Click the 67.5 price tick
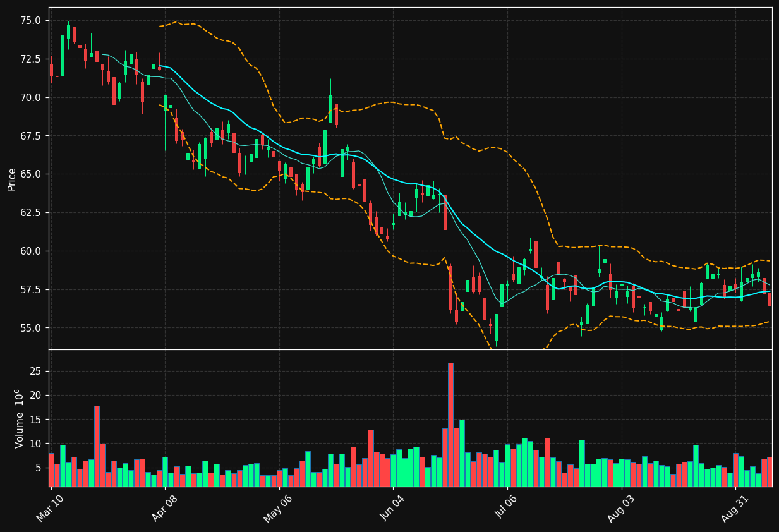779x532 pixels. click(x=31, y=136)
